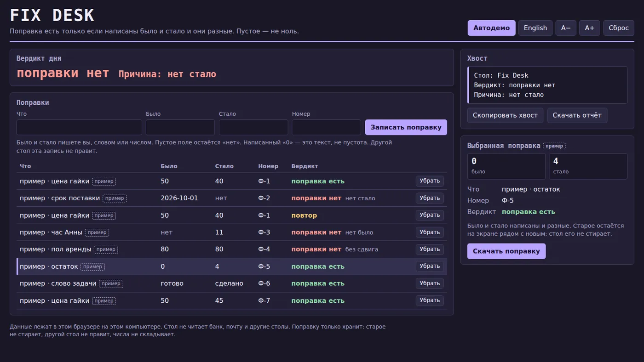The width and height of the screenshot is (644, 362).
Task: Remove the Ф-4 пол аренды row with Убрать
Action: pos(430,249)
